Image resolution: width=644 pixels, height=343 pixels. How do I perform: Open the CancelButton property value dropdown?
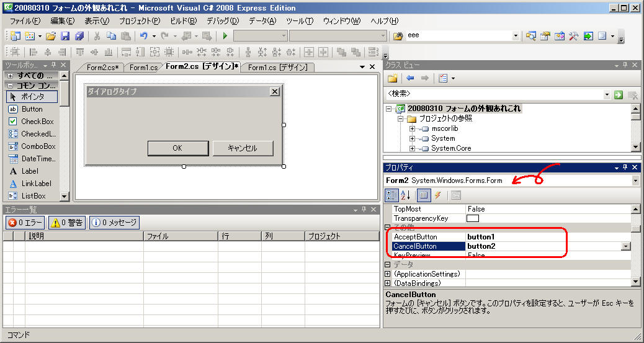[625, 246]
